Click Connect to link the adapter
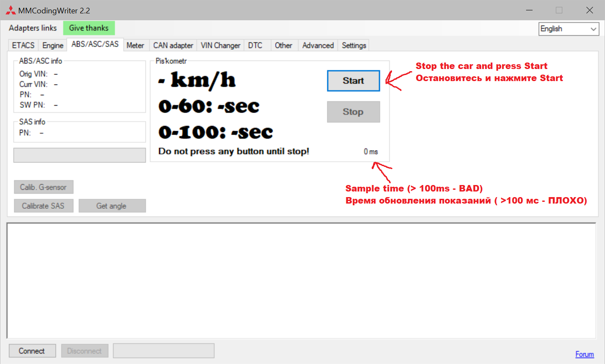This screenshot has width=605, height=364. 32,351
